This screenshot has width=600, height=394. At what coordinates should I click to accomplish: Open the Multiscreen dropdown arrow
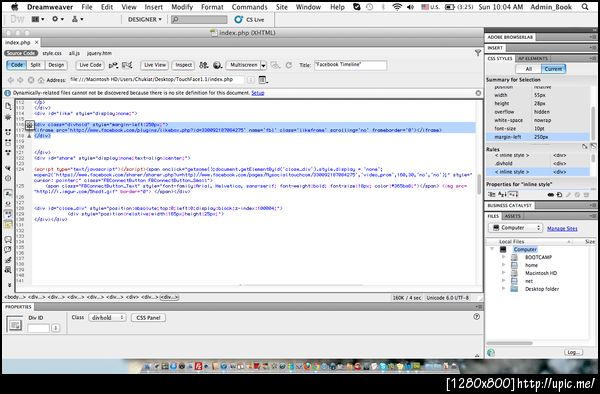[x=263, y=65]
